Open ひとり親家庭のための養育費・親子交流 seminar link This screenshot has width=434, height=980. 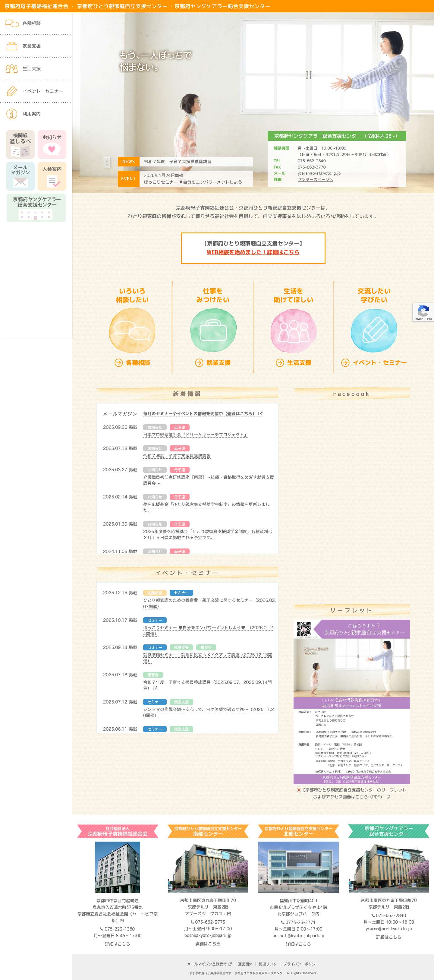[x=209, y=603]
